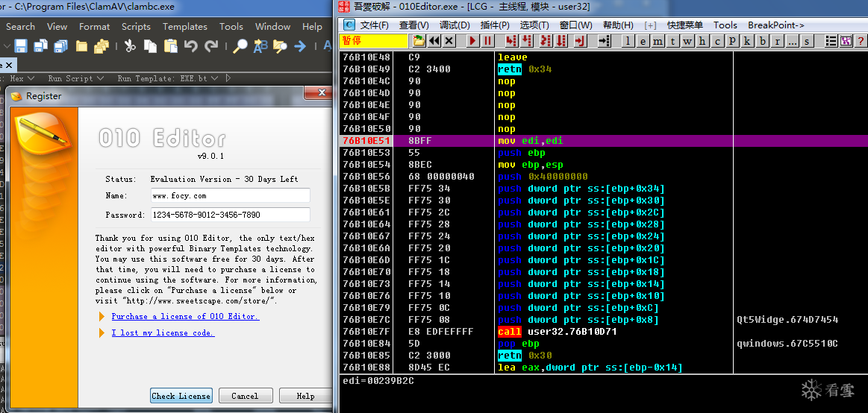This screenshot has width=868, height=413.
Task: Click the debugger Restart rewind icon
Action: [x=434, y=41]
